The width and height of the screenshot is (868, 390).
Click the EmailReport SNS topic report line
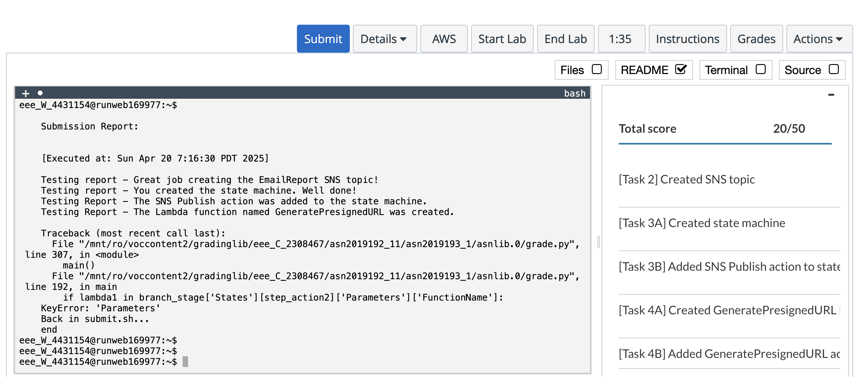click(x=209, y=180)
